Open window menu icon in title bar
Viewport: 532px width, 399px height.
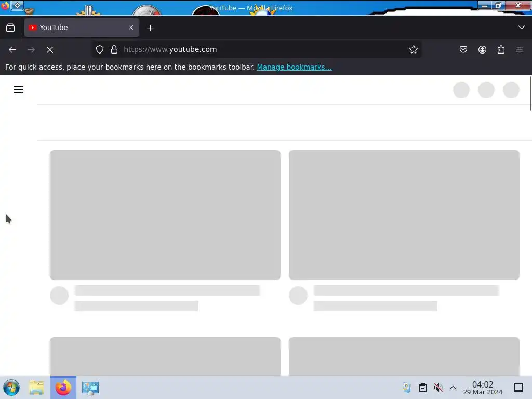click(5, 5)
